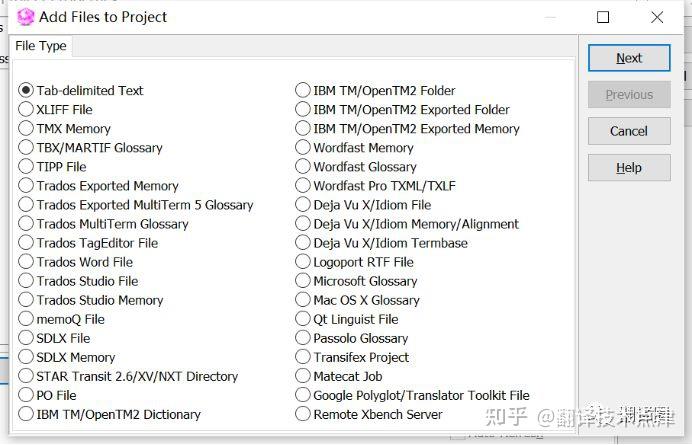Click the Next button
Viewport: 692px width, 445px height.
(x=628, y=58)
